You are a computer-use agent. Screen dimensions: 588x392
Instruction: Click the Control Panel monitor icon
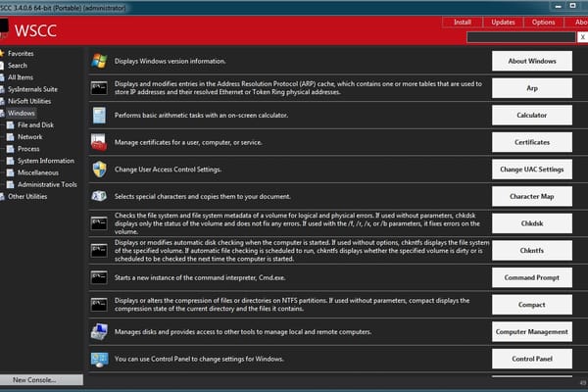[99, 360]
